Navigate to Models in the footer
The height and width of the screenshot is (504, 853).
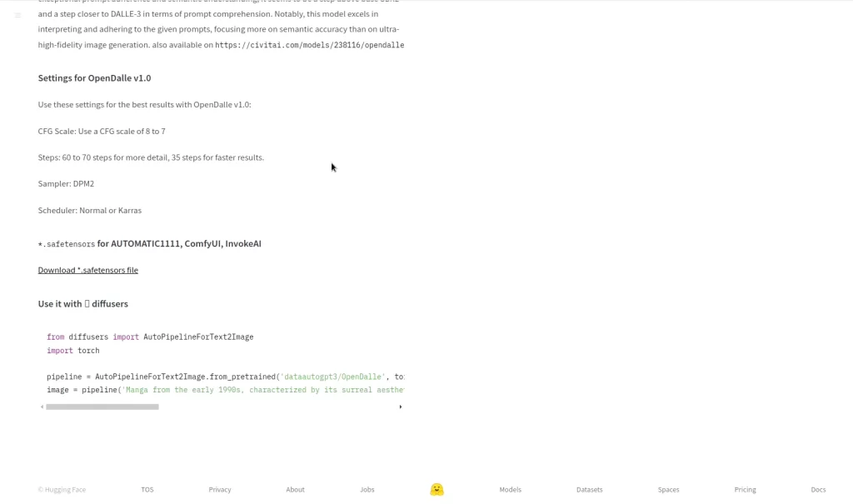(x=510, y=490)
